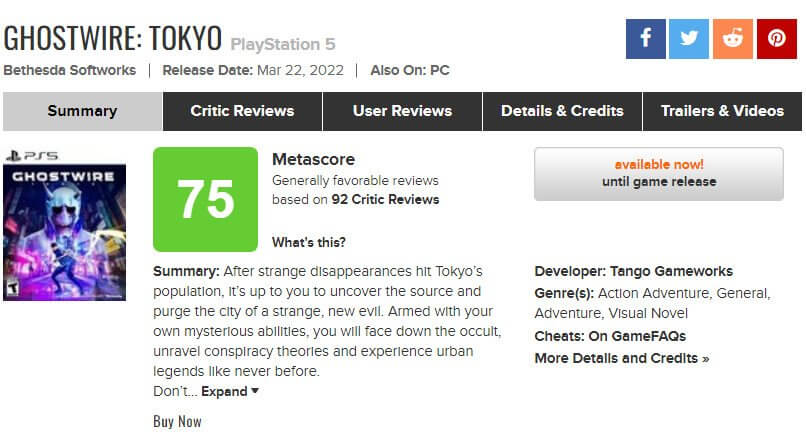The width and height of the screenshot is (806, 438).
Task: Select the Details & Credits tab
Action: click(562, 111)
